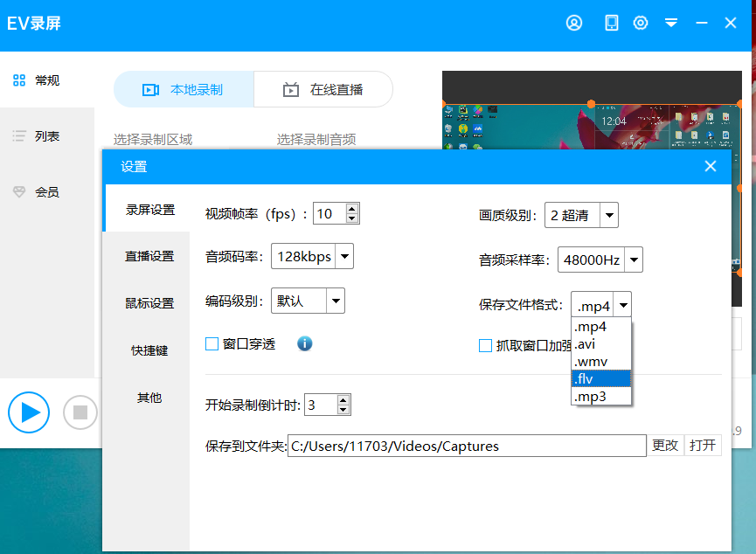Click the info icon next to 窗口穿透
Screen dimensions: 756x554
[304, 343]
